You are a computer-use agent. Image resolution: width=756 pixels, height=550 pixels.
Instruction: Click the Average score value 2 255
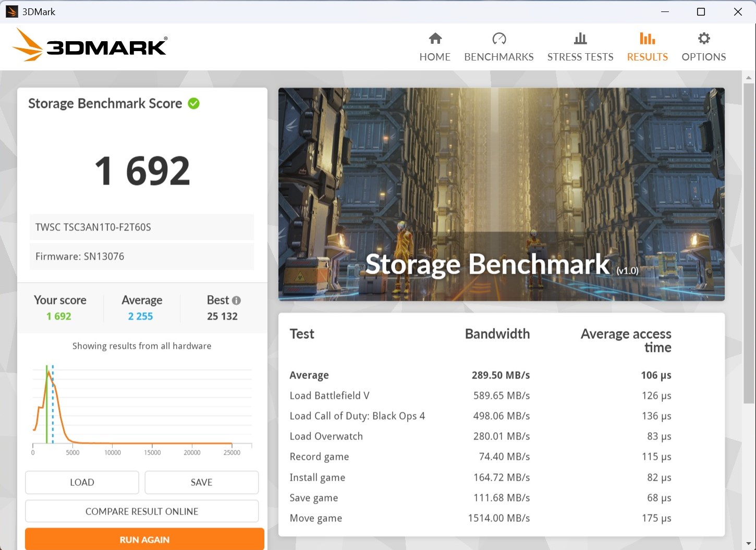pyautogui.click(x=141, y=316)
